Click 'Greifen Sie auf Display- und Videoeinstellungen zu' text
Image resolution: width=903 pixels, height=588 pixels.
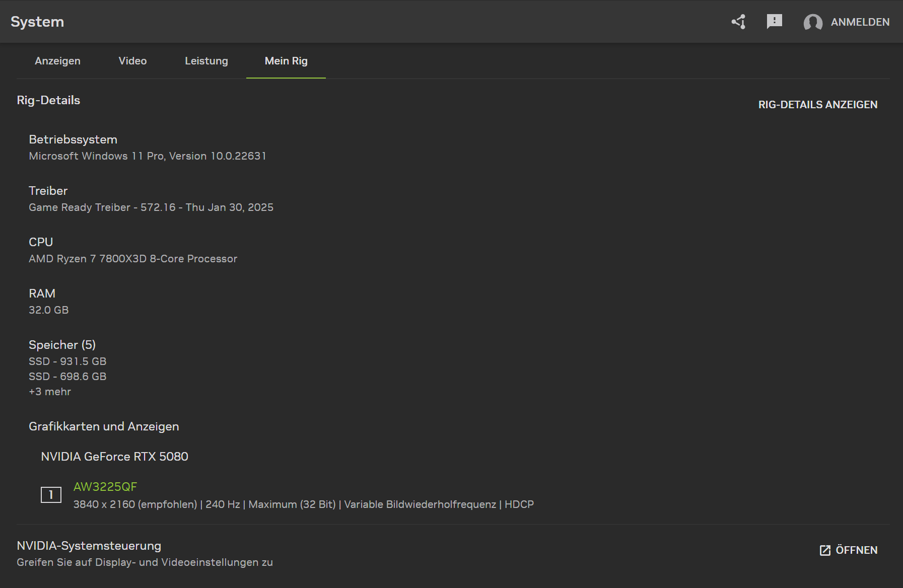tap(145, 562)
